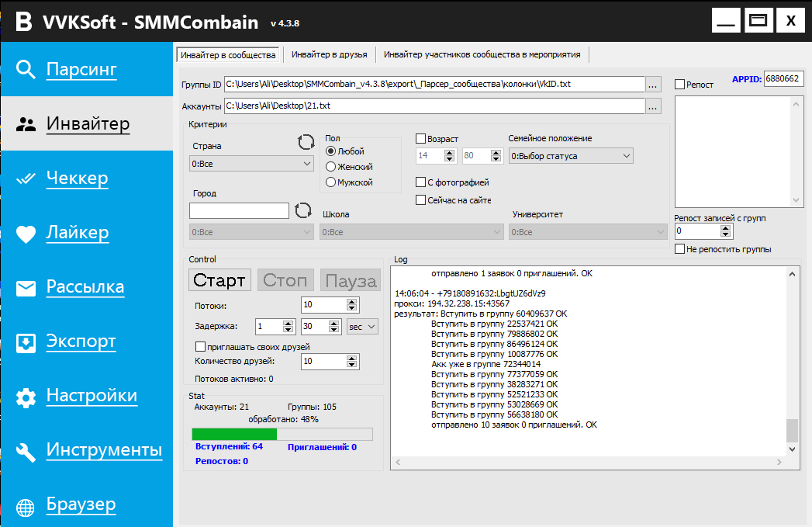Refresh the Страна country list icon

[306, 142]
